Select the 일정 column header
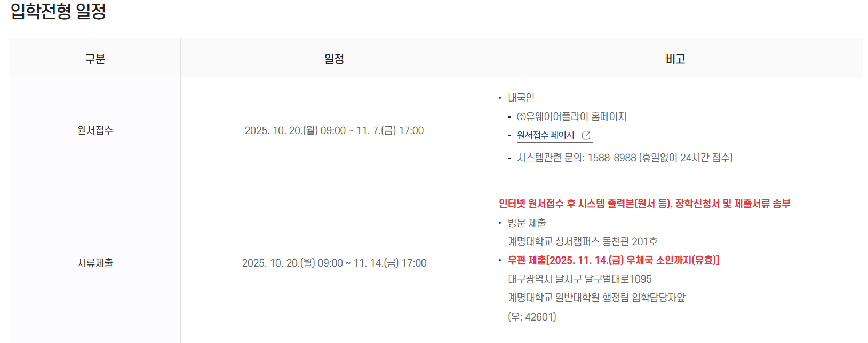868x343 pixels. pyautogui.click(x=334, y=59)
